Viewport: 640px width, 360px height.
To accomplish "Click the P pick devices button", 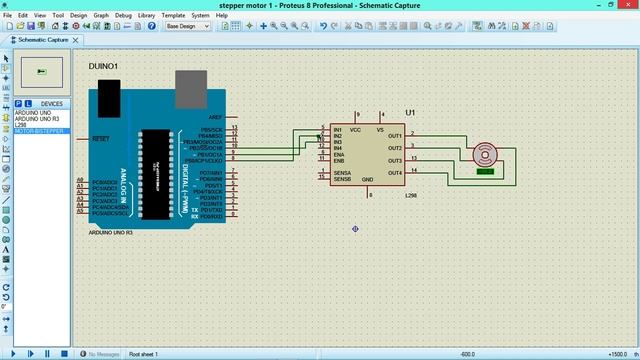I will (18, 104).
